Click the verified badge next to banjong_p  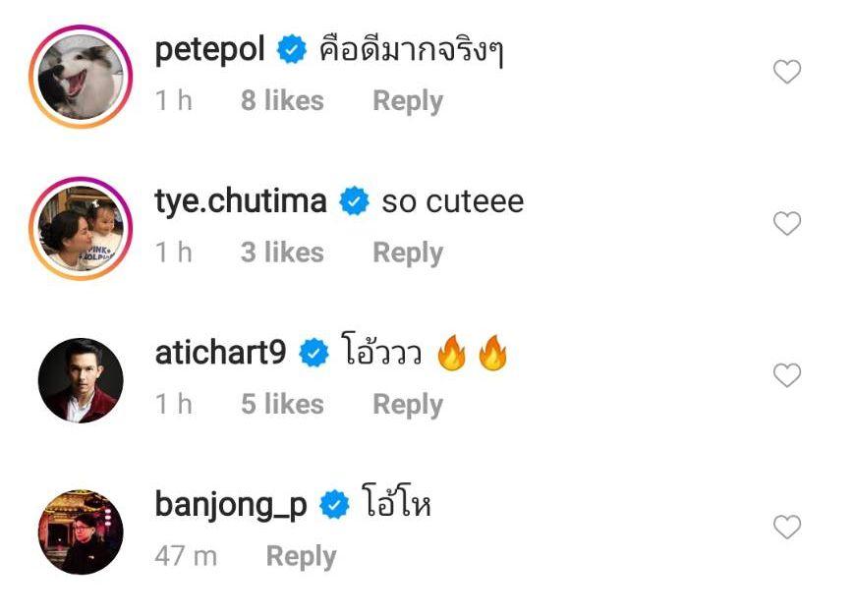[x=335, y=506]
